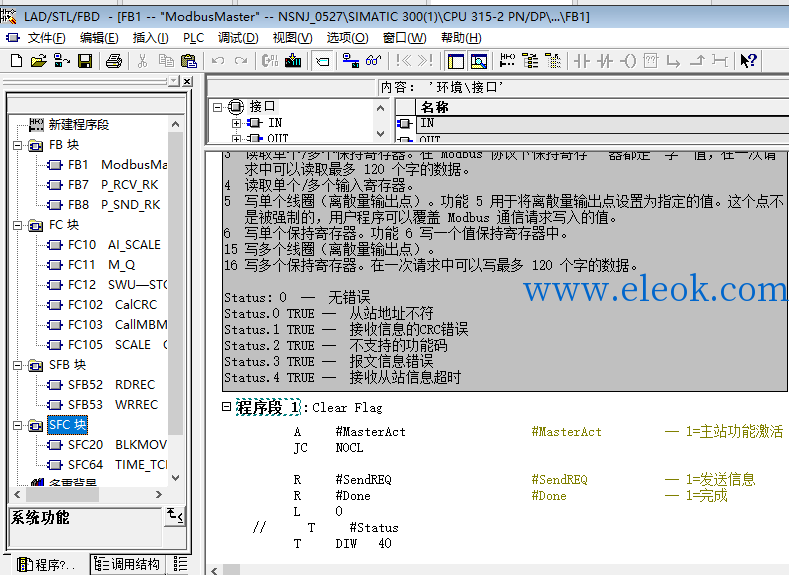Select SFC64 TIME_TCK block

point(107,465)
